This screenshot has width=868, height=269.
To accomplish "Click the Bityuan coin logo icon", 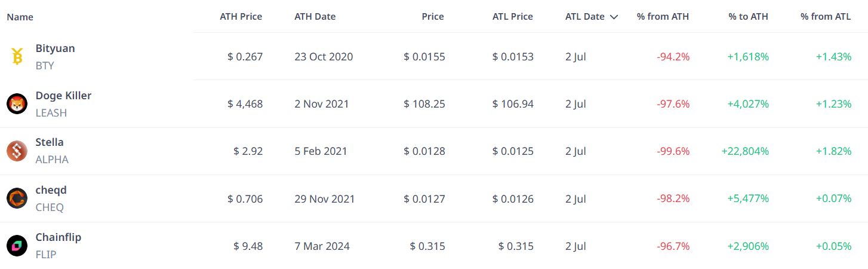I will (x=17, y=57).
